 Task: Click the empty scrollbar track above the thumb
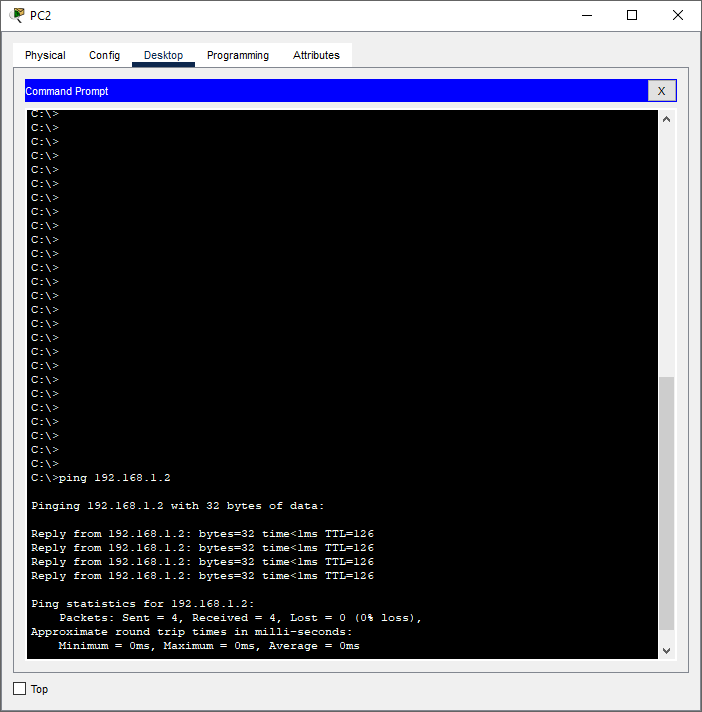pos(667,250)
